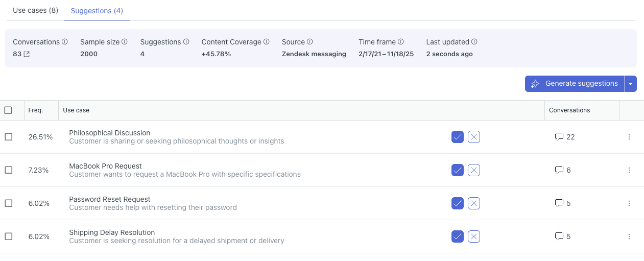Select the Suggestions (4) tab

97,10
